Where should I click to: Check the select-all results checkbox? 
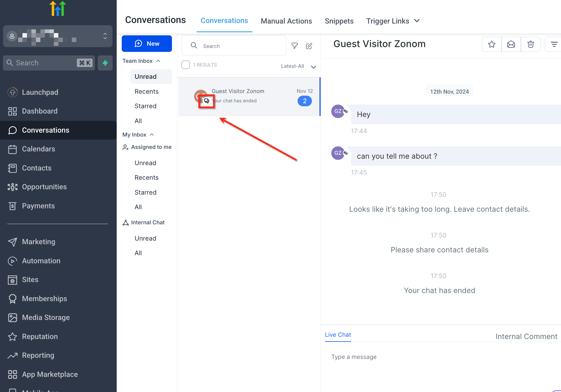click(186, 65)
